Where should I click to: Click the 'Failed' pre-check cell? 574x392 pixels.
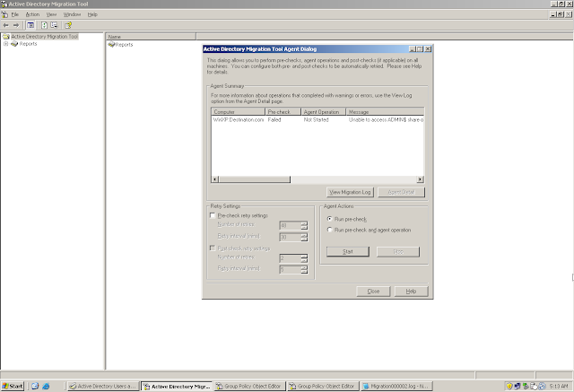(x=274, y=119)
